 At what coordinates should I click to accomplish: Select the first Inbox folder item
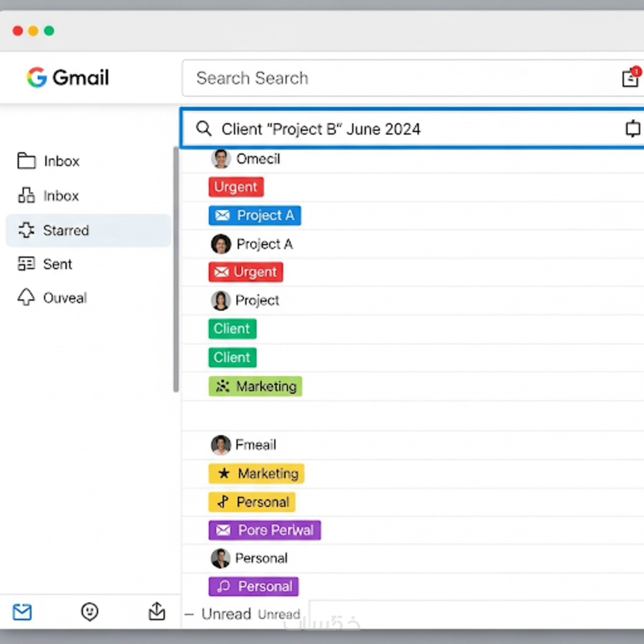point(61,161)
